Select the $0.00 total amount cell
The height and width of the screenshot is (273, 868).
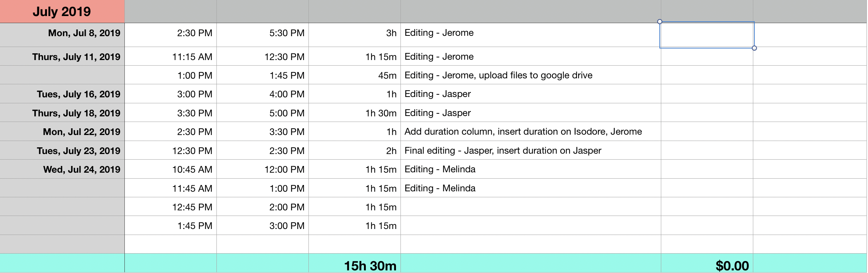click(707, 263)
